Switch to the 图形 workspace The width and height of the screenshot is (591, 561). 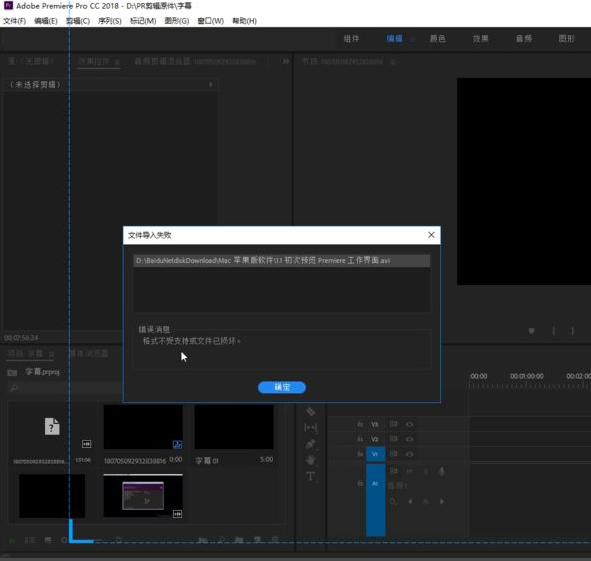[x=566, y=39]
